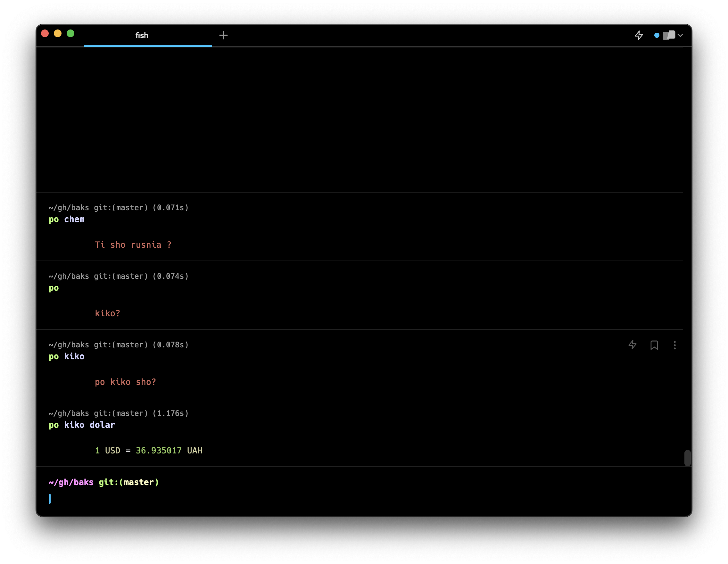Click the ~/gh/baks prompt path
The height and width of the screenshot is (564, 728).
point(71,482)
